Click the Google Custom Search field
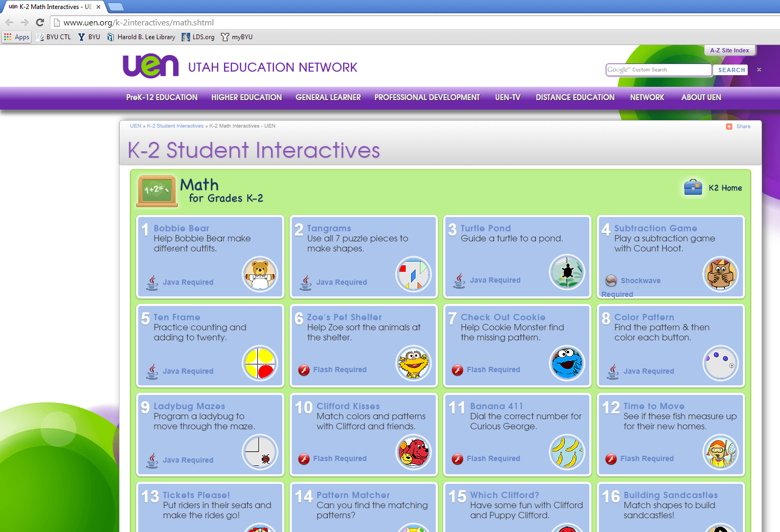This screenshot has height=532, width=780. coord(659,70)
